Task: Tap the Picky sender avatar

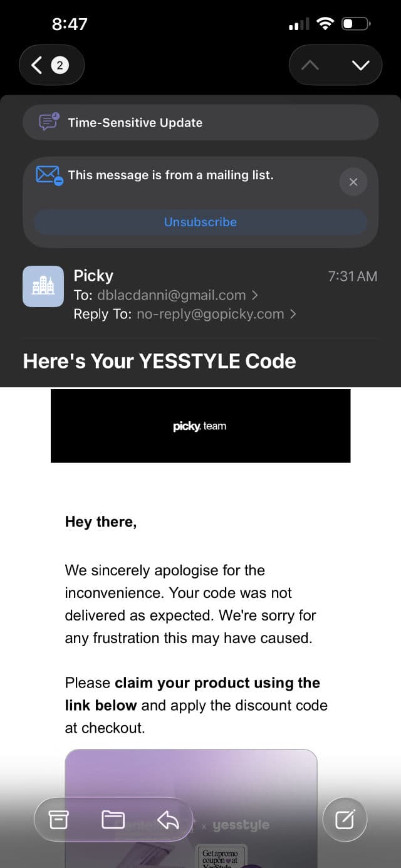Action: click(43, 286)
